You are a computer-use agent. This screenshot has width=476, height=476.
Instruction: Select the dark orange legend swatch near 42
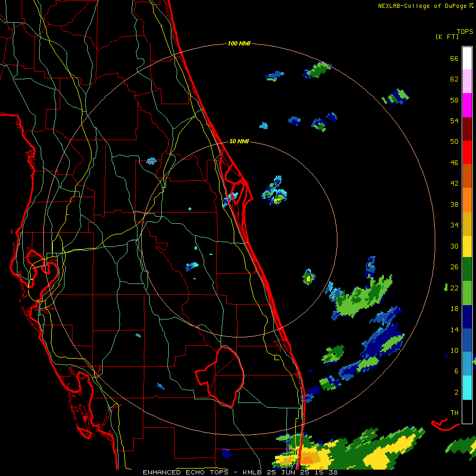[467, 176]
